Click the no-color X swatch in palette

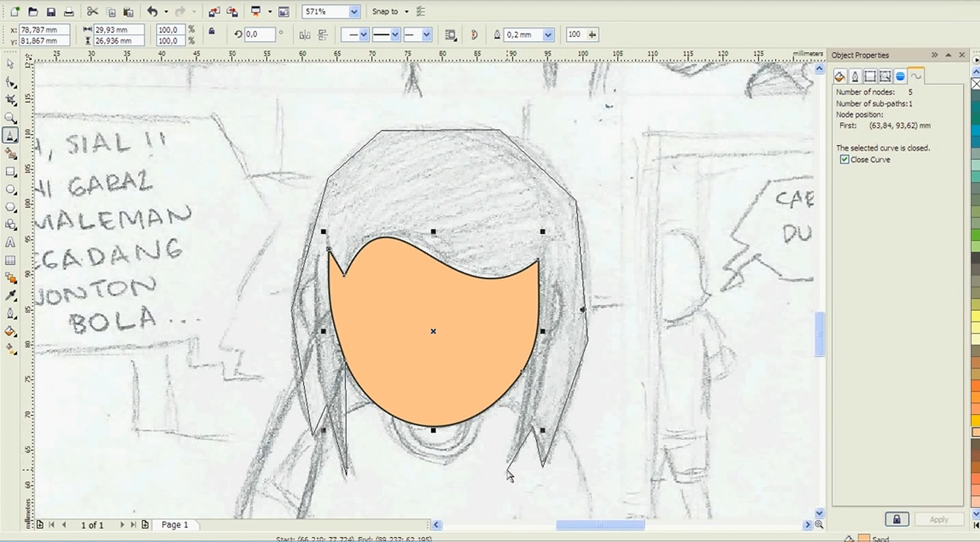[976, 85]
